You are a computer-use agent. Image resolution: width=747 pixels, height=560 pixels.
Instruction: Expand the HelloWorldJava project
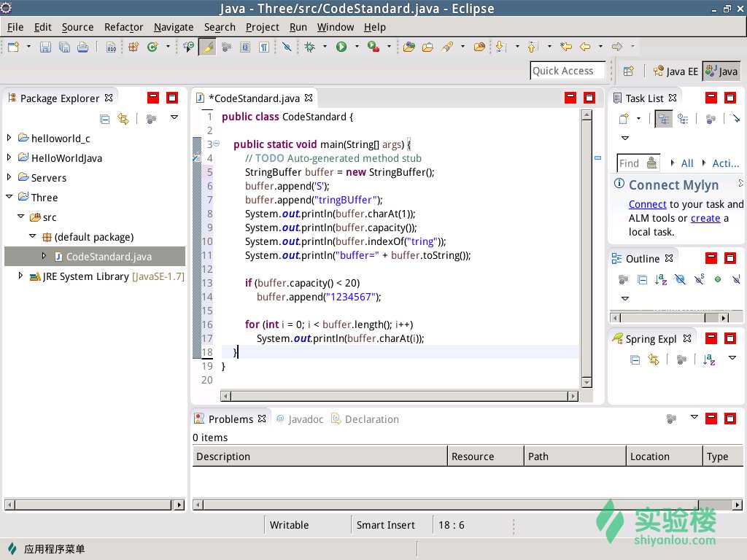pyautogui.click(x=9, y=157)
